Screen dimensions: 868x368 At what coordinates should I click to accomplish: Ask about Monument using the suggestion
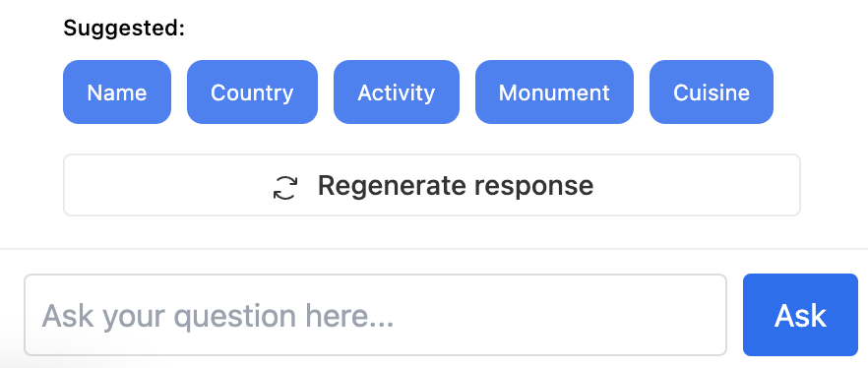click(554, 92)
